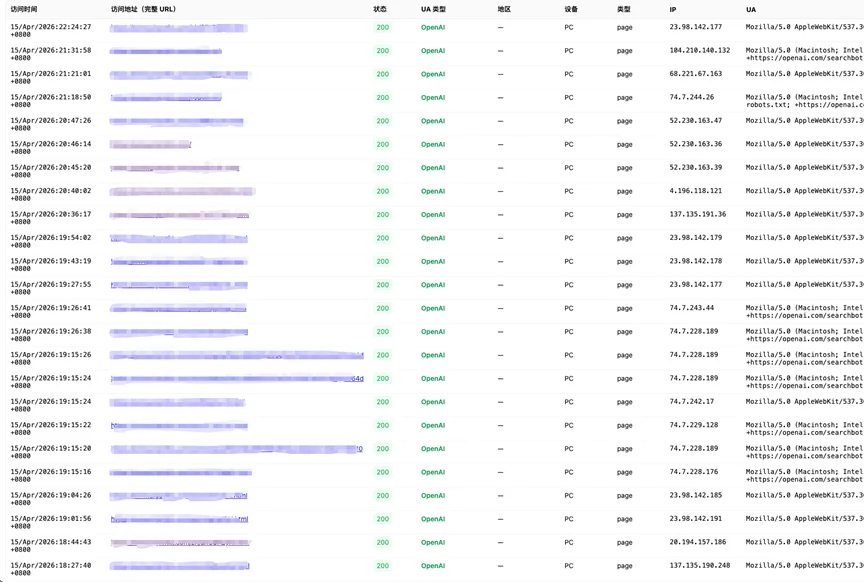The image size is (864, 582).
Task: Click IP address 52.230.163.36
Action: coord(695,144)
